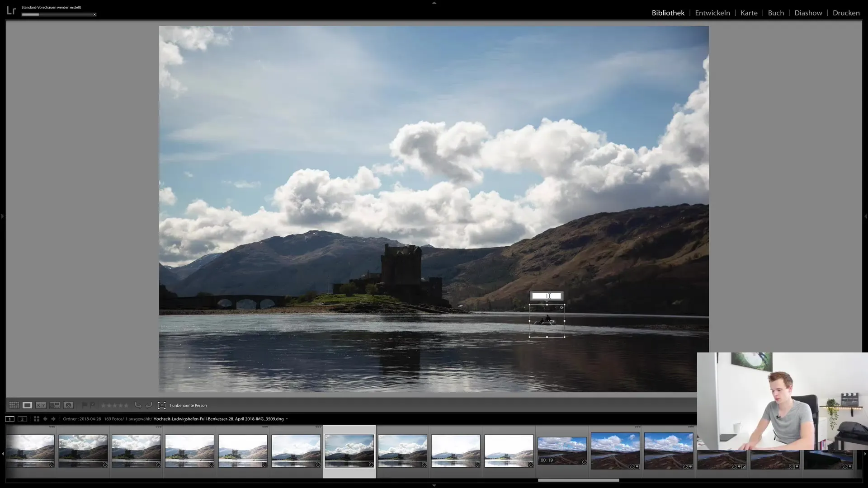The image size is (868, 488).
Task: Open Compare view (X|Y) icon
Action: pyautogui.click(x=41, y=405)
